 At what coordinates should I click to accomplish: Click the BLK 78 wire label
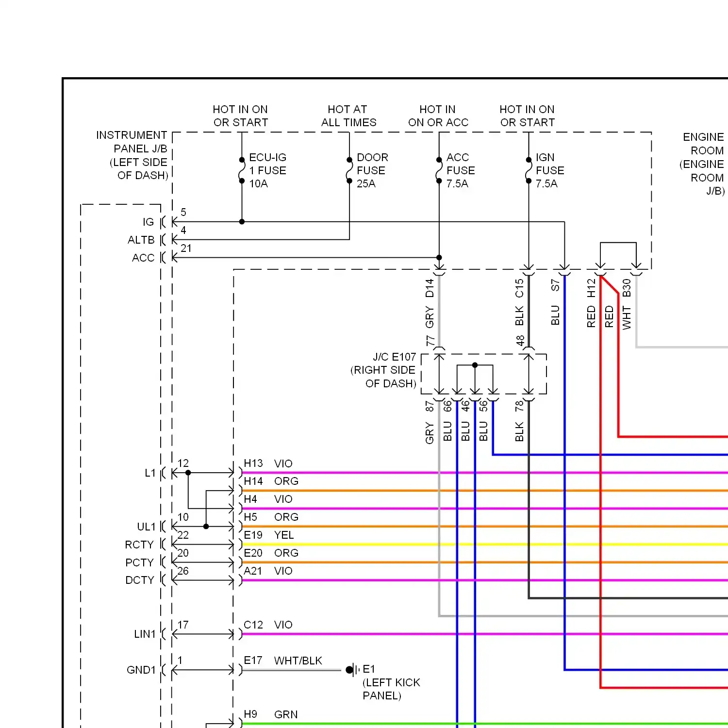(519, 421)
